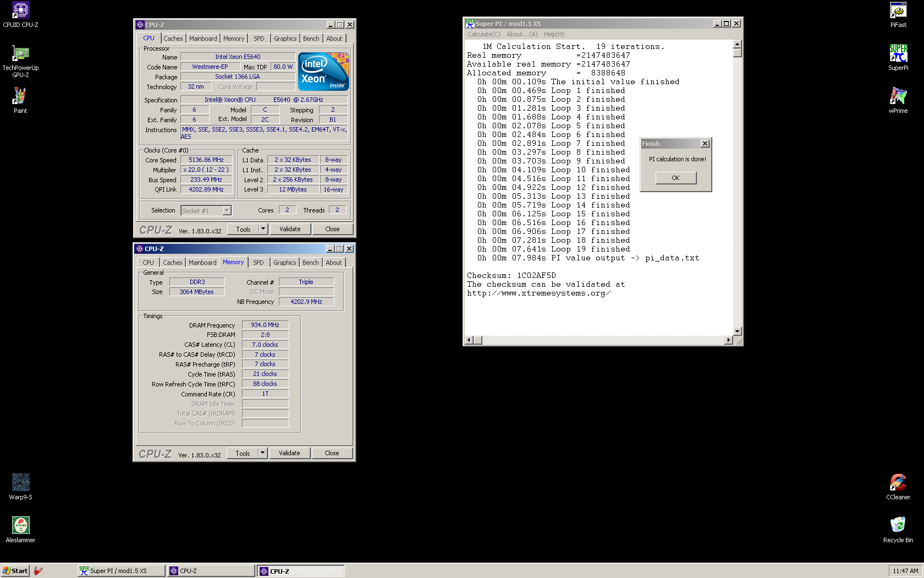924x578 pixels.
Task: Open the wPrime desktop icon
Action: [x=898, y=100]
